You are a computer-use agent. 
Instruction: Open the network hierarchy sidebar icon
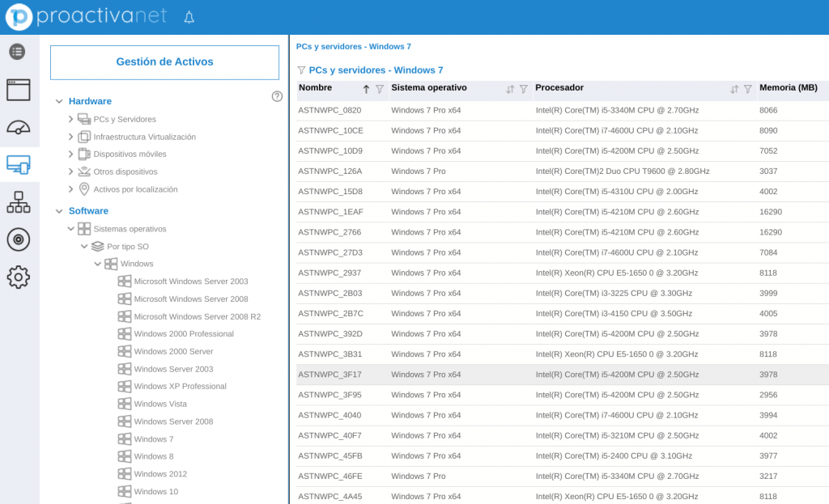pyautogui.click(x=18, y=201)
